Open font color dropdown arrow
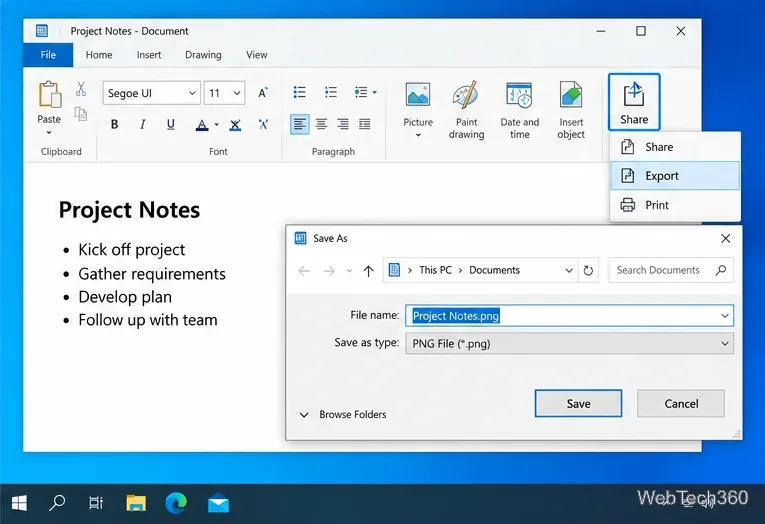This screenshot has width=765, height=524. [x=216, y=124]
